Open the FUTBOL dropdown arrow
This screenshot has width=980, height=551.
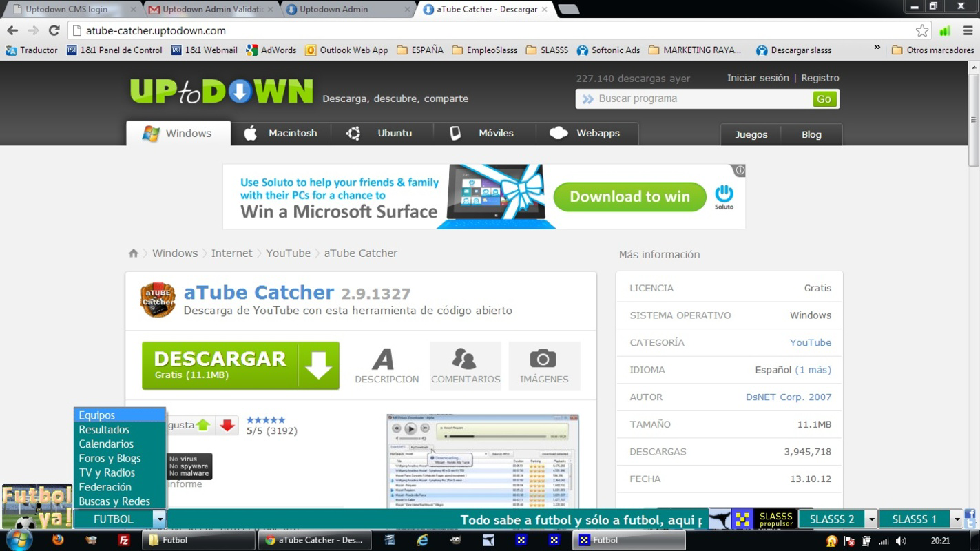click(160, 519)
